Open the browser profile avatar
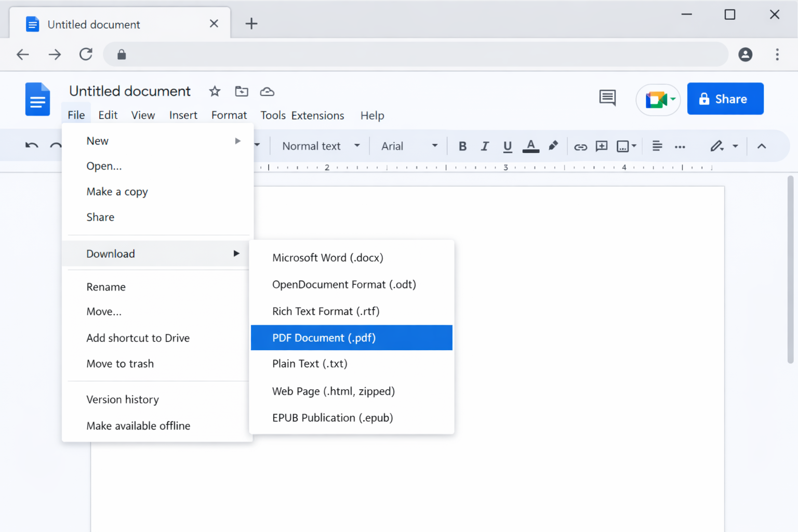The height and width of the screenshot is (532, 798). (x=746, y=55)
